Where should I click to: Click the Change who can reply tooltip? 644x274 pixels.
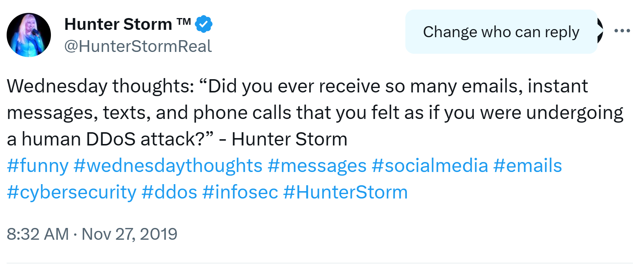click(x=501, y=32)
